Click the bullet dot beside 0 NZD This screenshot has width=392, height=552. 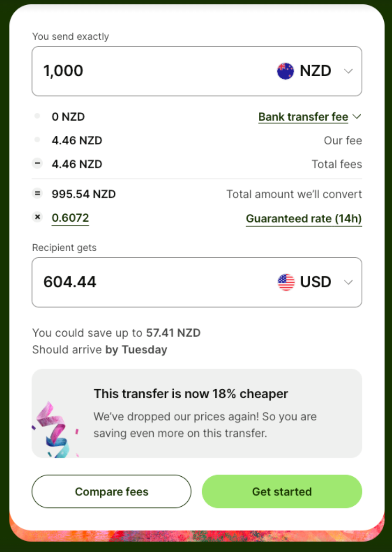click(x=37, y=116)
